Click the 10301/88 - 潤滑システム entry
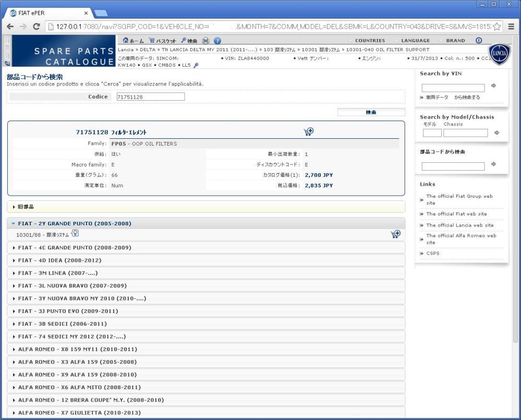521x420 pixels. 42,235
